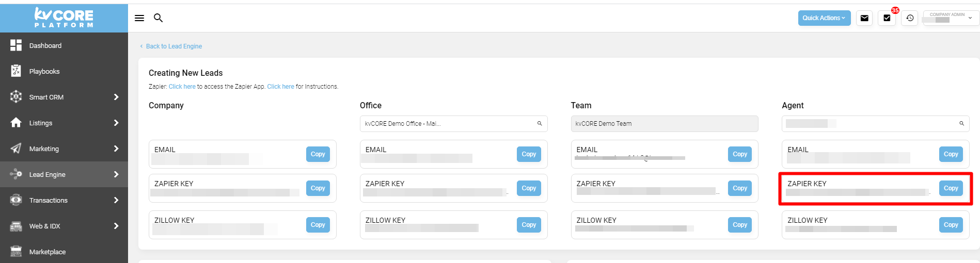Open the Company Admin account dropdown

(951, 18)
